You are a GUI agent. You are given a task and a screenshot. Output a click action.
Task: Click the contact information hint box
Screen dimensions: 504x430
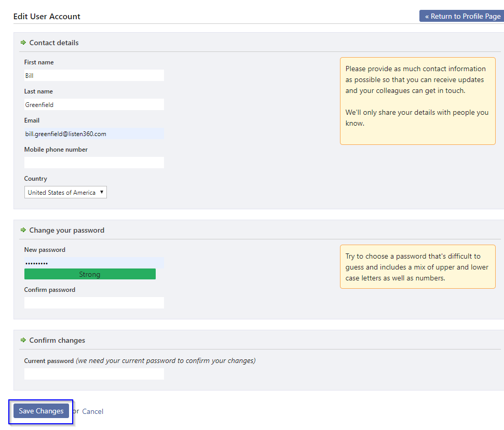tap(417, 101)
